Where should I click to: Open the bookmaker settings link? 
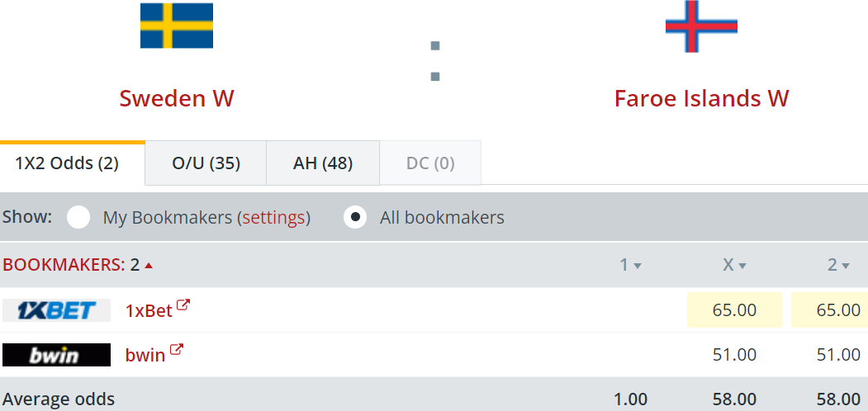click(273, 218)
